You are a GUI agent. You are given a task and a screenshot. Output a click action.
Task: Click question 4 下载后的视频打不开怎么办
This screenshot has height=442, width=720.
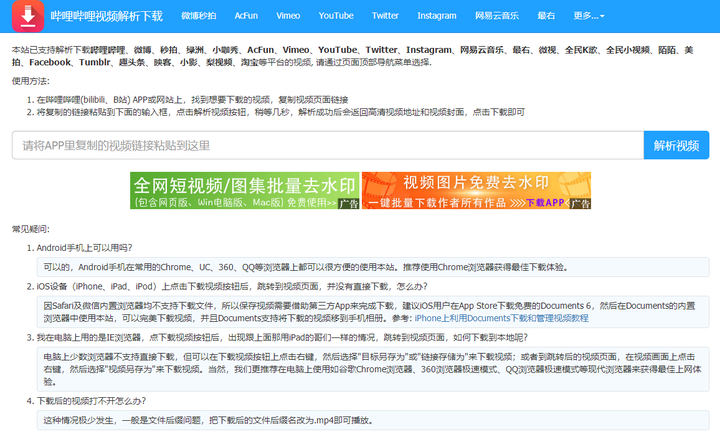[91, 401]
